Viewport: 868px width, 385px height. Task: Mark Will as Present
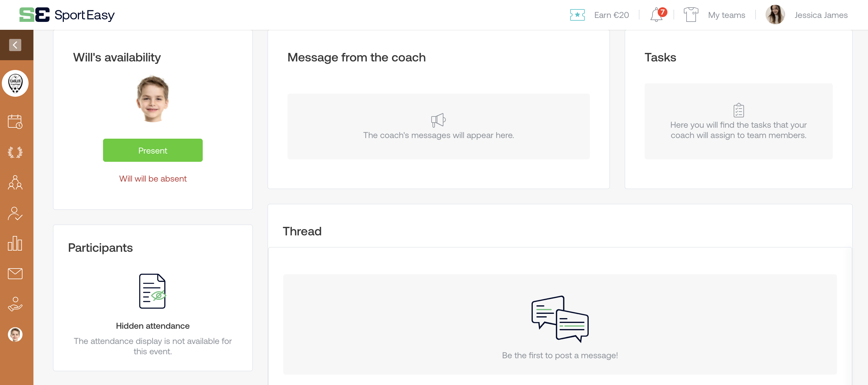(x=153, y=150)
